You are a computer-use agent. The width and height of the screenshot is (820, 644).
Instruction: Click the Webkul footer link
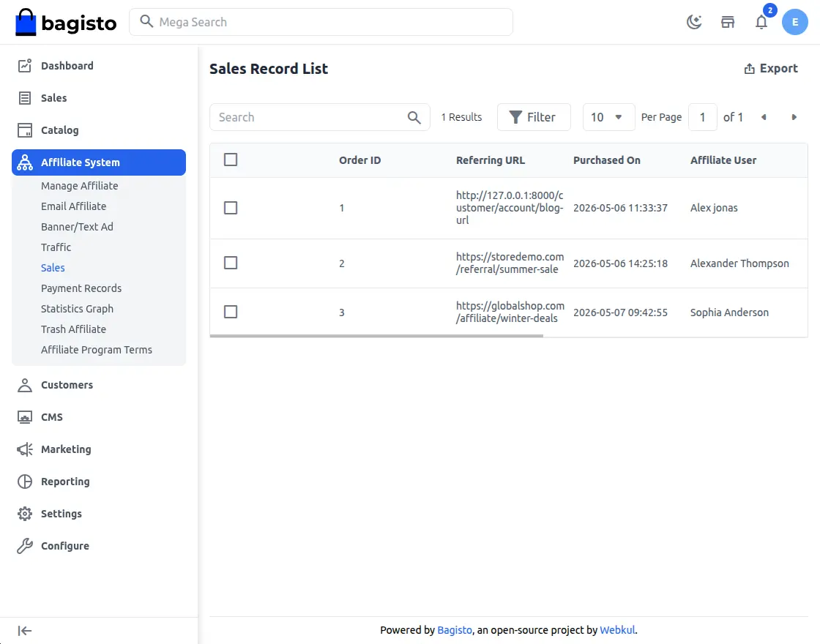[x=617, y=630]
